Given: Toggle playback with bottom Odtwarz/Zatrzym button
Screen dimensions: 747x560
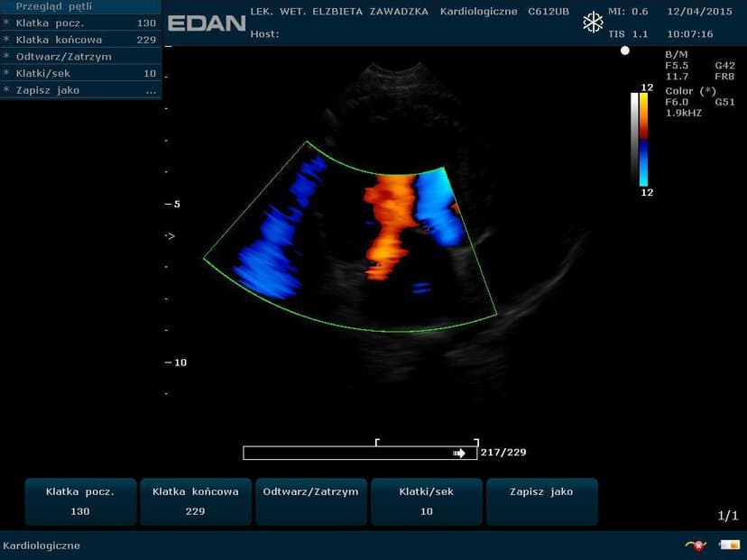Looking at the screenshot, I should coord(311,501).
